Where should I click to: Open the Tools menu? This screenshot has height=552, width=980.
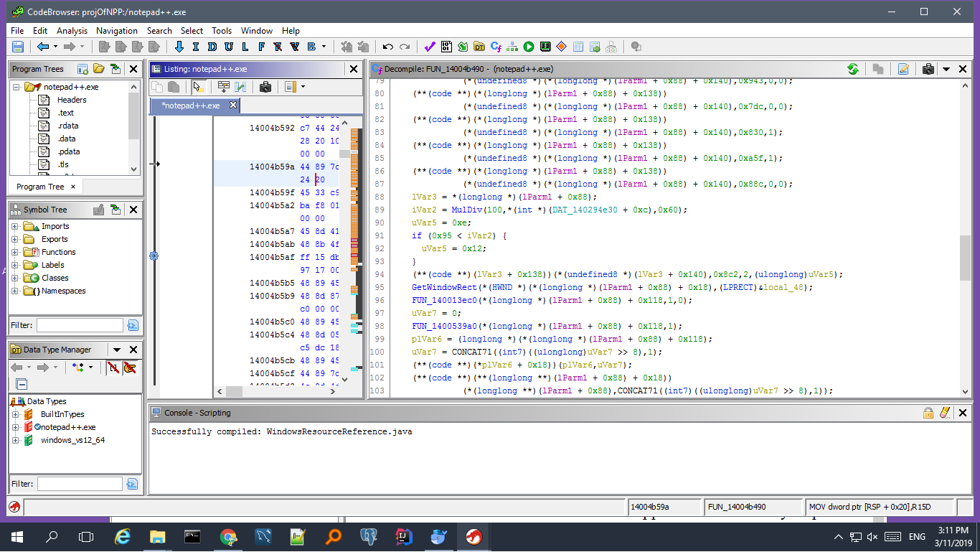(222, 31)
